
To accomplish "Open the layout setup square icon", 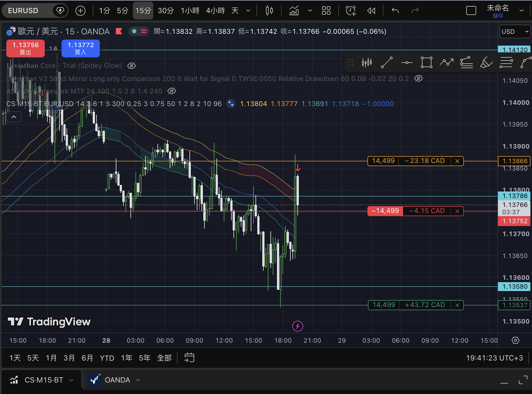I will coord(471,11).
